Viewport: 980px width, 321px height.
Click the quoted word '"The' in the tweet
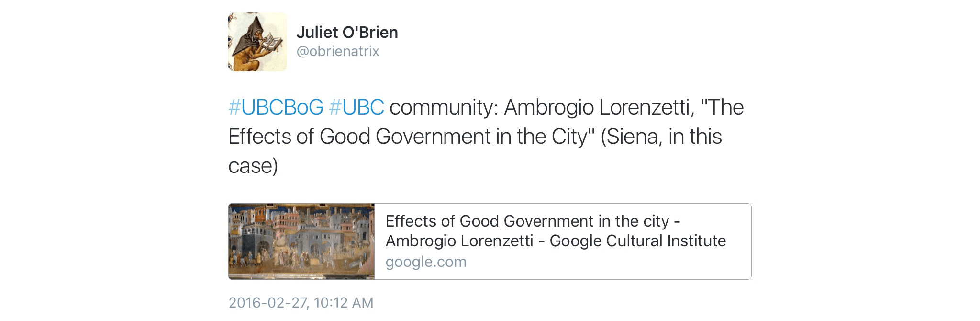[722, 107]
